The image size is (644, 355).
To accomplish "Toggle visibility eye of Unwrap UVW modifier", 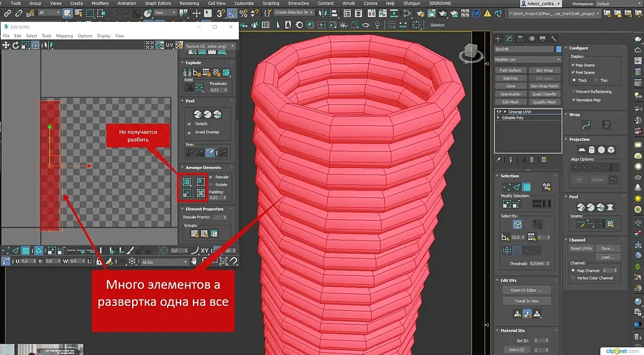I will click(498, 111).
